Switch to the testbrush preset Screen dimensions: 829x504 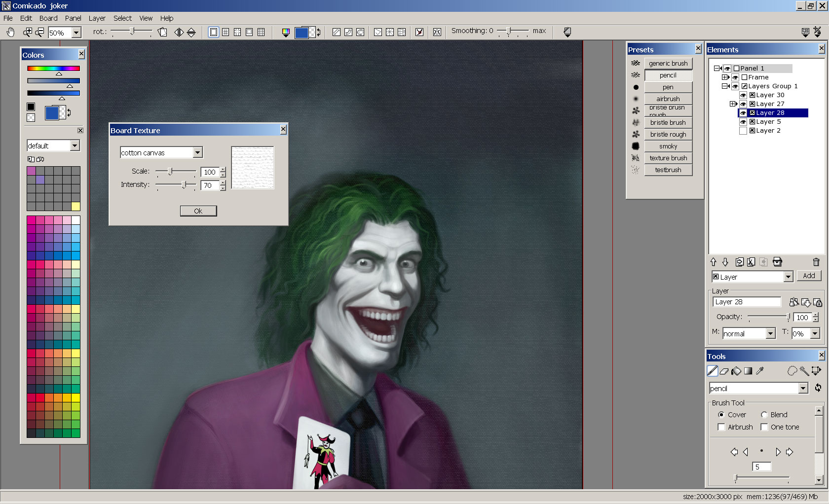point(668,170)
